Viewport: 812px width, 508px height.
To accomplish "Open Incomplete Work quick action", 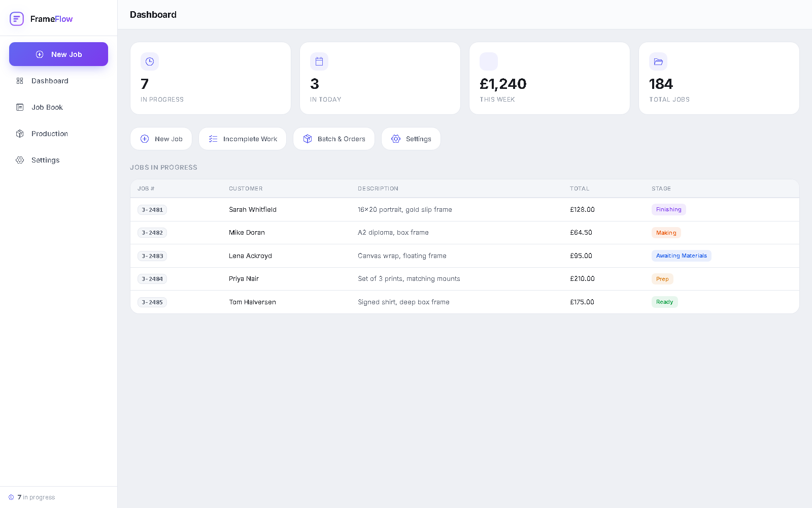I will click(x=243, y=139).
